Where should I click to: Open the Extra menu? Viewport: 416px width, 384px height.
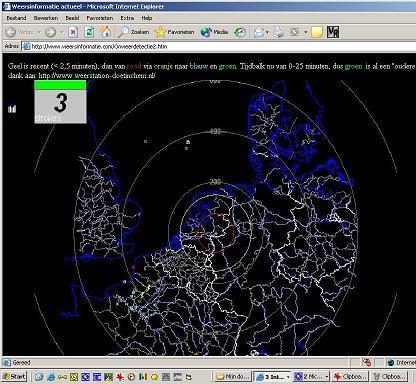pyautogui.click(x=127, y=18)
